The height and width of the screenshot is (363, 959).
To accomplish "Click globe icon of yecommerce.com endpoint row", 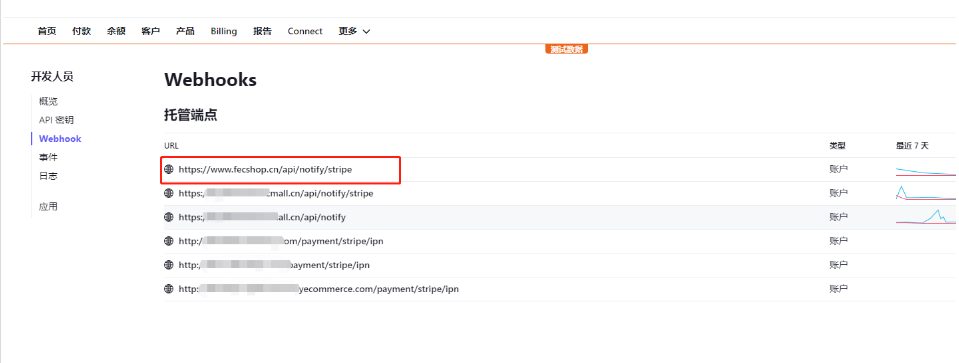I will pyautogui.click(x=169, y=289).
